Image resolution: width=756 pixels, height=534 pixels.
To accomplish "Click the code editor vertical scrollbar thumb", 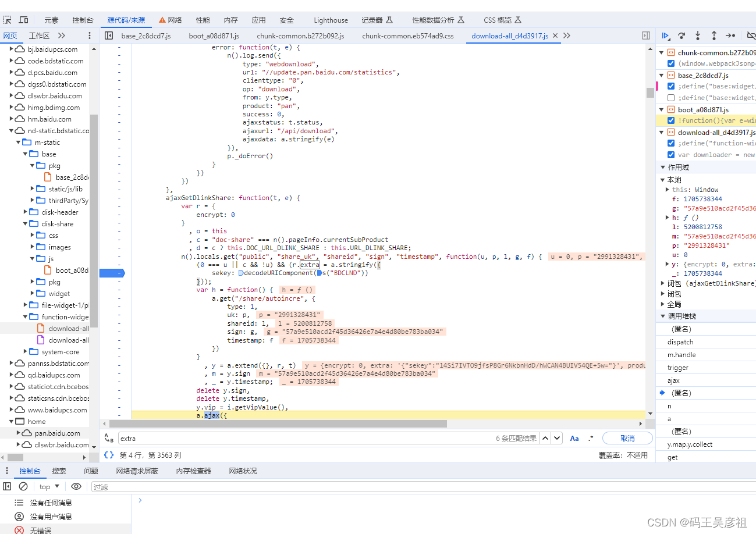I will (x=650, y=92).
